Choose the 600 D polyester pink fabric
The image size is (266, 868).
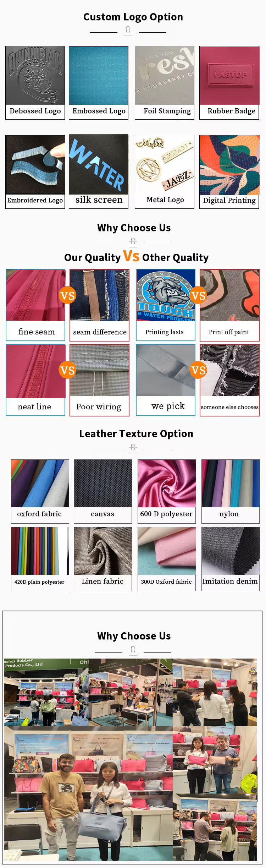[x=167, y=484]
